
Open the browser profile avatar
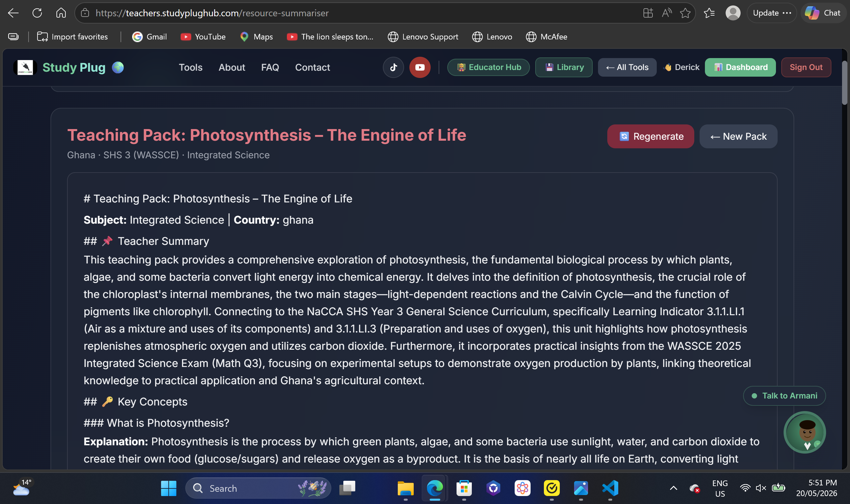point(733,13)
